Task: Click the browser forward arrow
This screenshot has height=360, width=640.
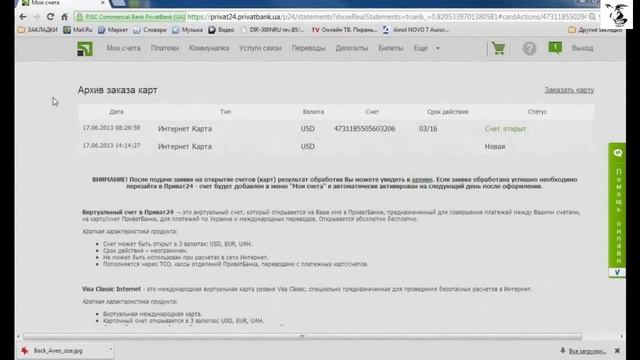Action: (36, 17)
